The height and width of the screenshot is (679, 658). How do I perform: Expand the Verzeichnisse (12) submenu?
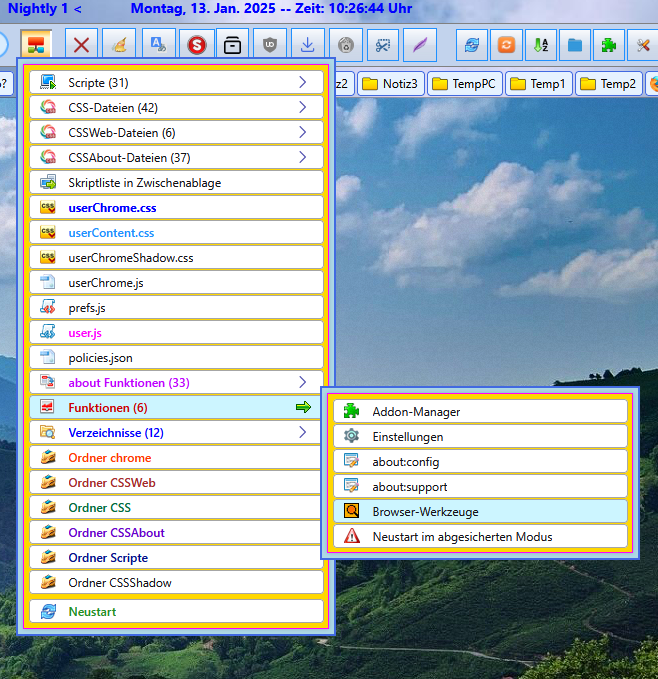[x=176, y=433]
